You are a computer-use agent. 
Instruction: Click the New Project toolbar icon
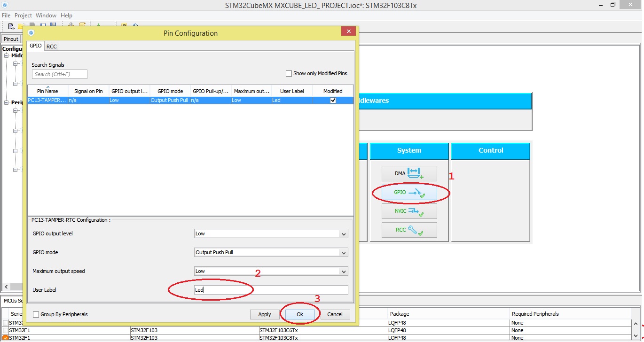click(11, 26)
